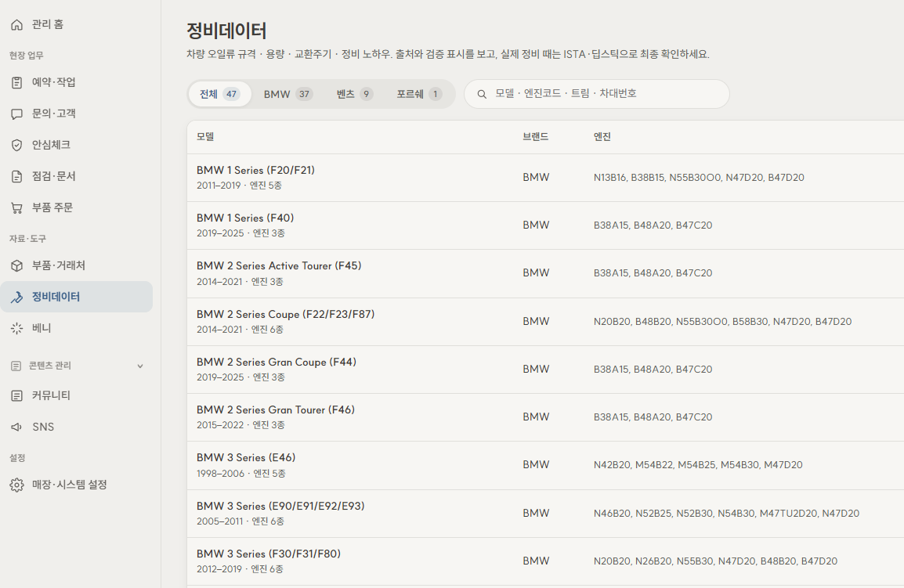Click engines N20B20, N26B20, N55B30 cell
The image size is (904, 588).
[715, 561]
